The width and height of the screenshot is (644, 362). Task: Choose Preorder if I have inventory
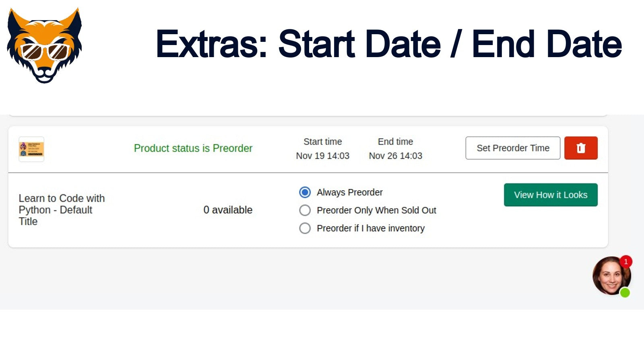pyautogui.click(x=305, y=228)
